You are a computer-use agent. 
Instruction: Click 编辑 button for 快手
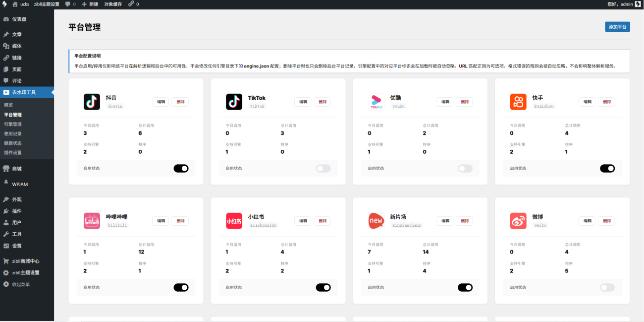(587, 102)
